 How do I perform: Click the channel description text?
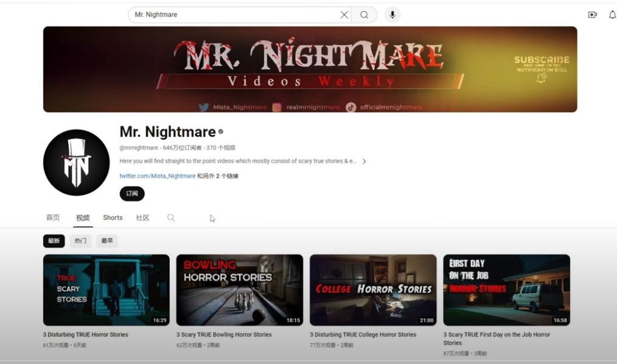[x=238, y=161]
